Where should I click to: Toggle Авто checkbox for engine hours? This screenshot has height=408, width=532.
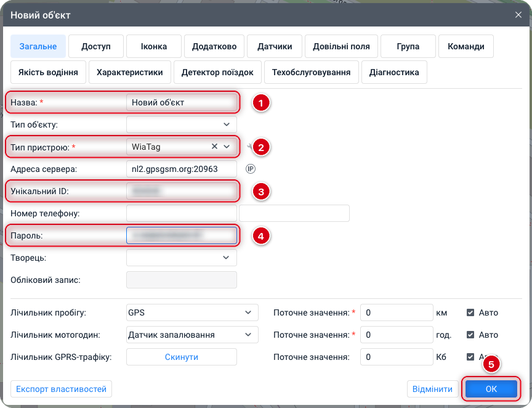[x=470, y=335]
